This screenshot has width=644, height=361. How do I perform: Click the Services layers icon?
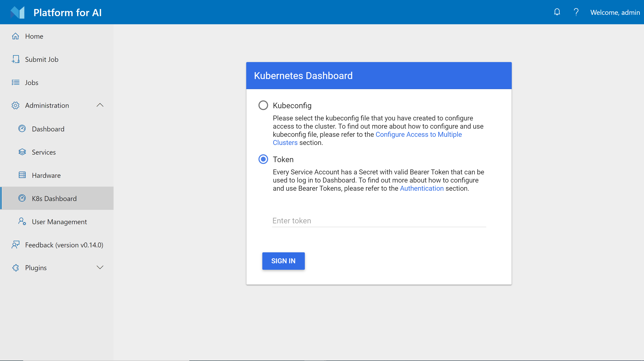pyautogui.click(x=22, y=152)
